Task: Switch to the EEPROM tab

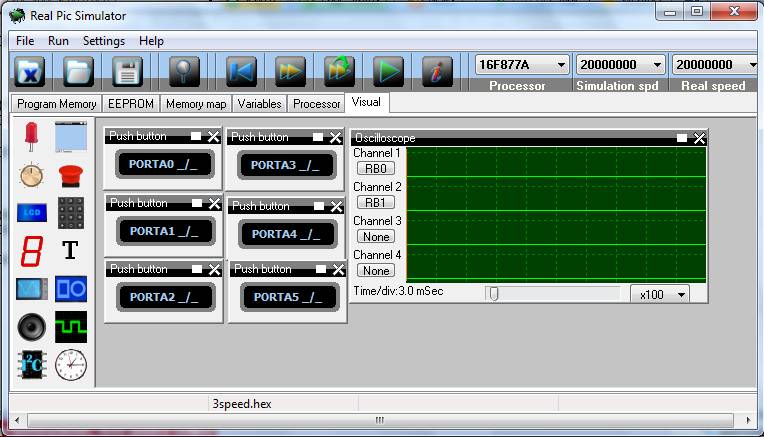Action: pyautogui.click(x=131, y=104)
